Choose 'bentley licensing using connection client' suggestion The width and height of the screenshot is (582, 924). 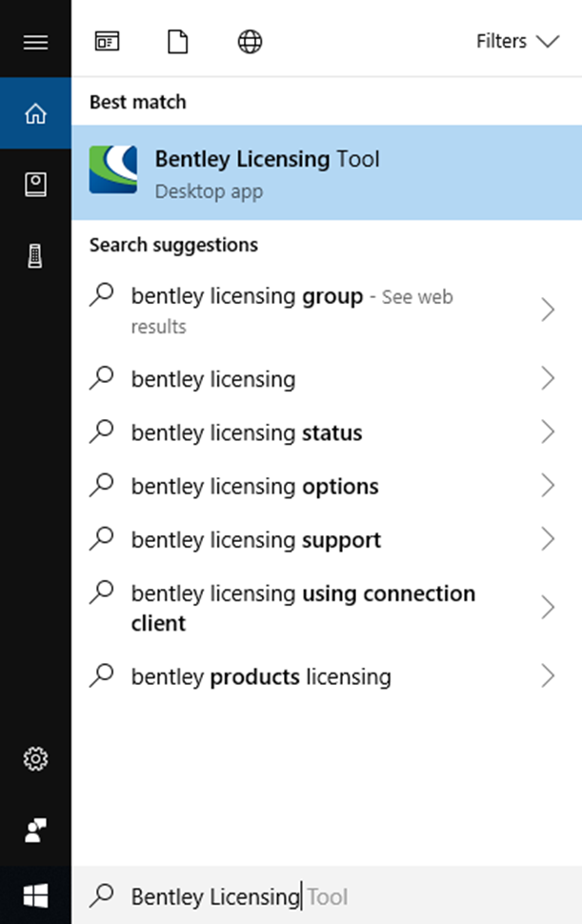tap(303, 608)
